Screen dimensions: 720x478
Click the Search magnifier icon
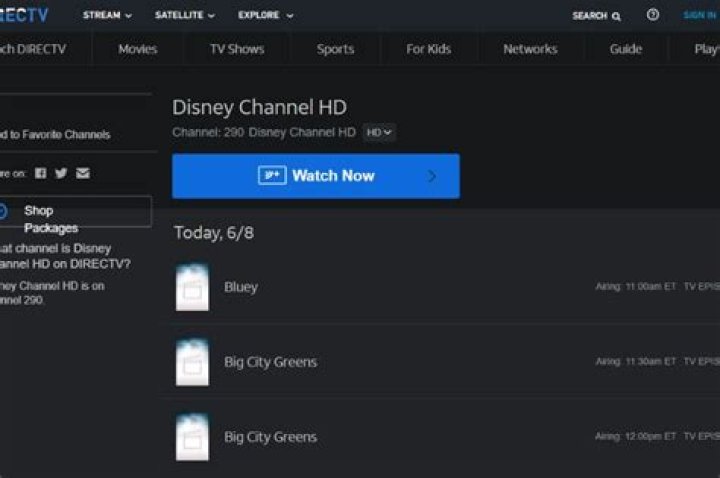(x=616, y=16)
